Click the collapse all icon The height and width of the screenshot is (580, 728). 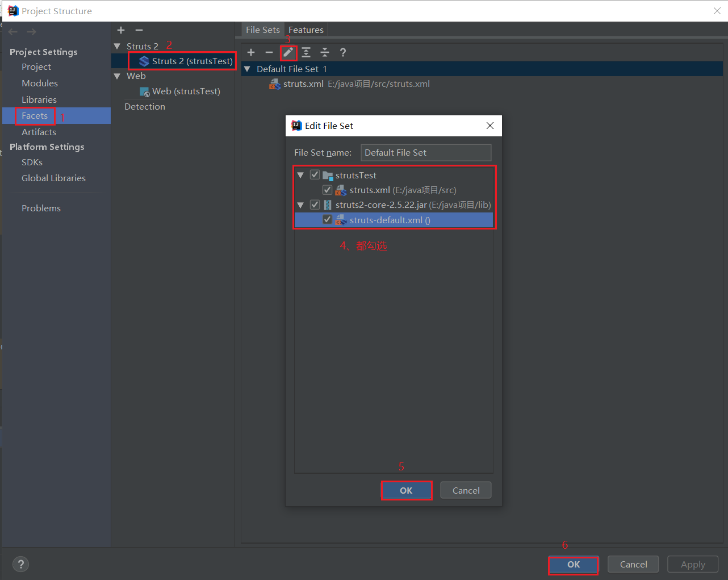325,52
